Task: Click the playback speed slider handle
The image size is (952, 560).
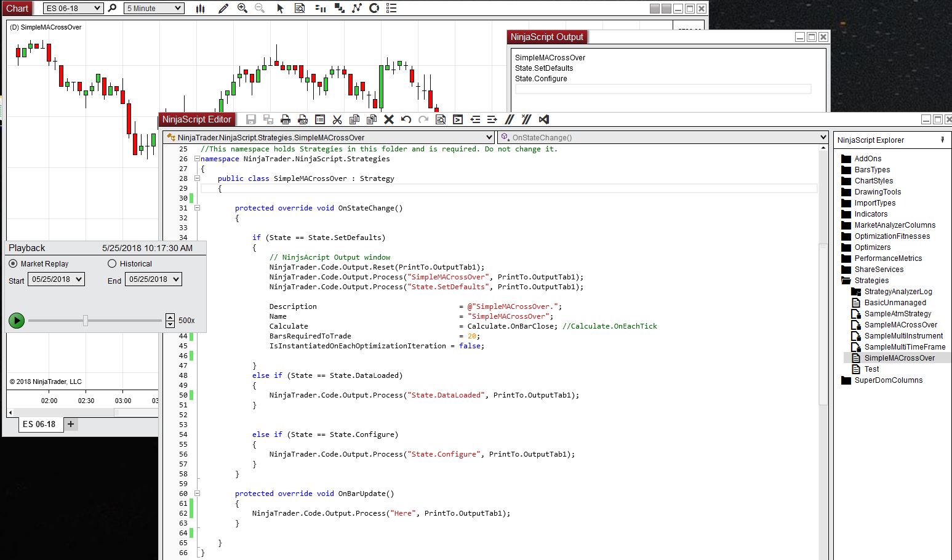Action: pyautogui.click(x=86, y=321)
